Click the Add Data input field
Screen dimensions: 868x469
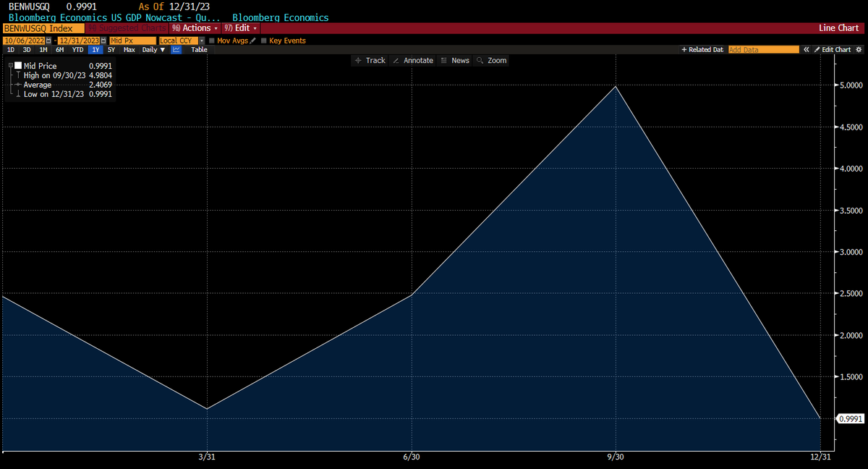click(x=763, y=50)
